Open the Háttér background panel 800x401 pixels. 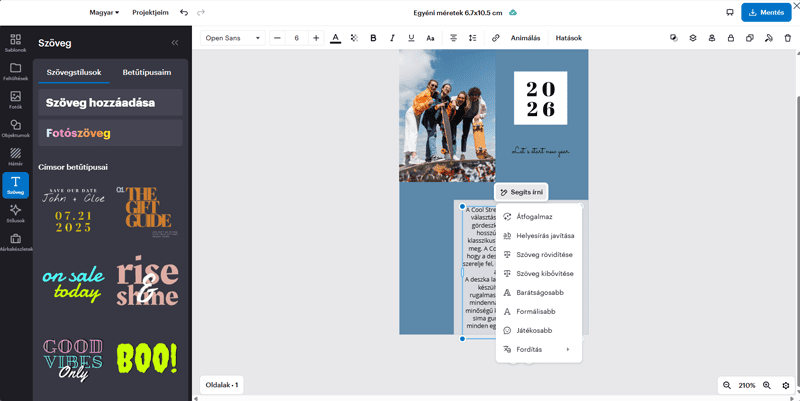[x=16, y=157]
